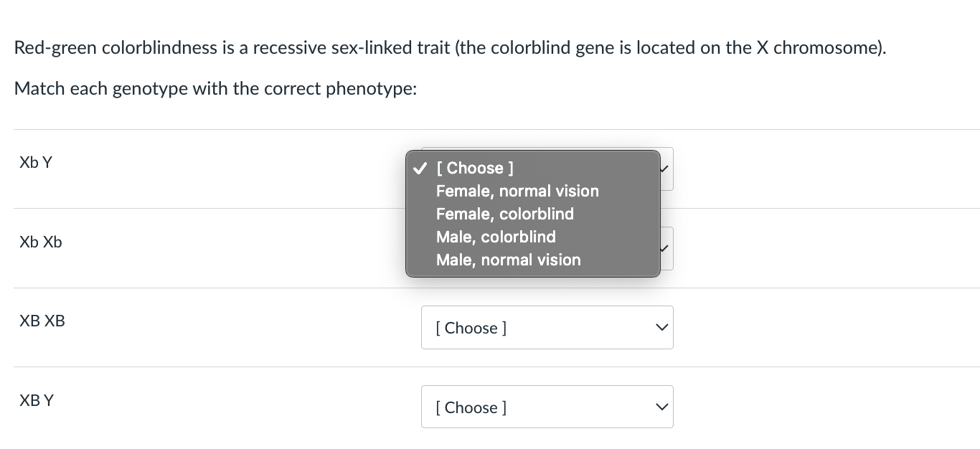Click the "Xb Y" genotype label

(x=36, y=163)
